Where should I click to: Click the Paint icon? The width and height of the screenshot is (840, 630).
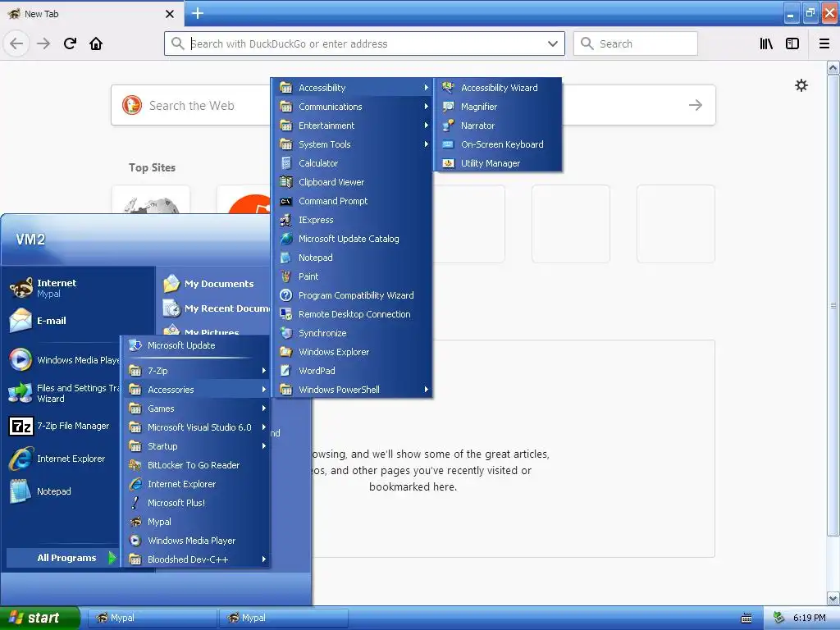pyautogui.click(x=286, y=276)
